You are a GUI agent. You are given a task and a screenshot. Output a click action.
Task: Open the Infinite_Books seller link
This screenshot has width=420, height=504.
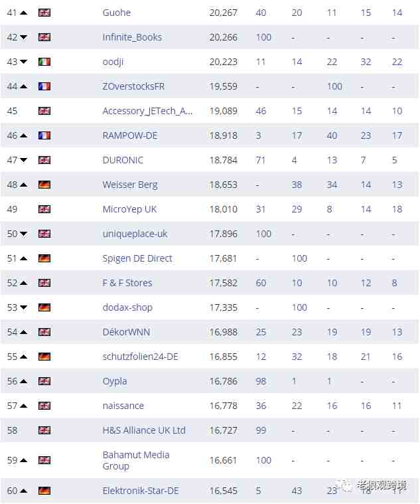pyautogui.click(x=132, y=37)
